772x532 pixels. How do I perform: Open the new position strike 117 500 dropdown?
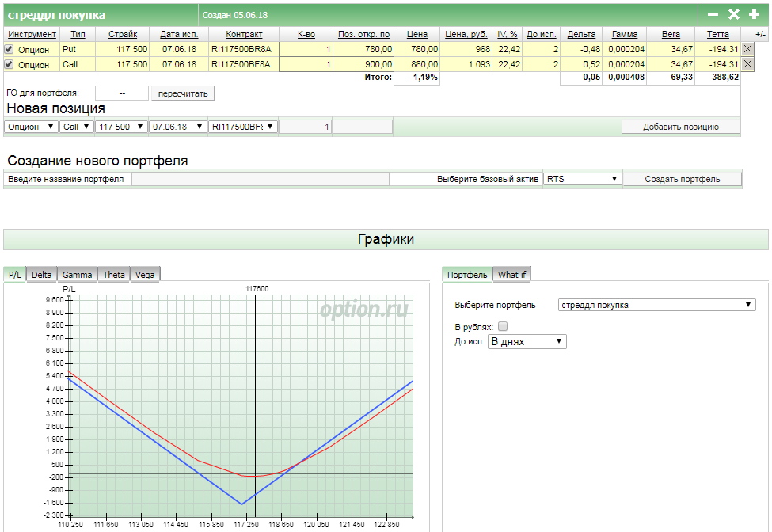[121, 127]
